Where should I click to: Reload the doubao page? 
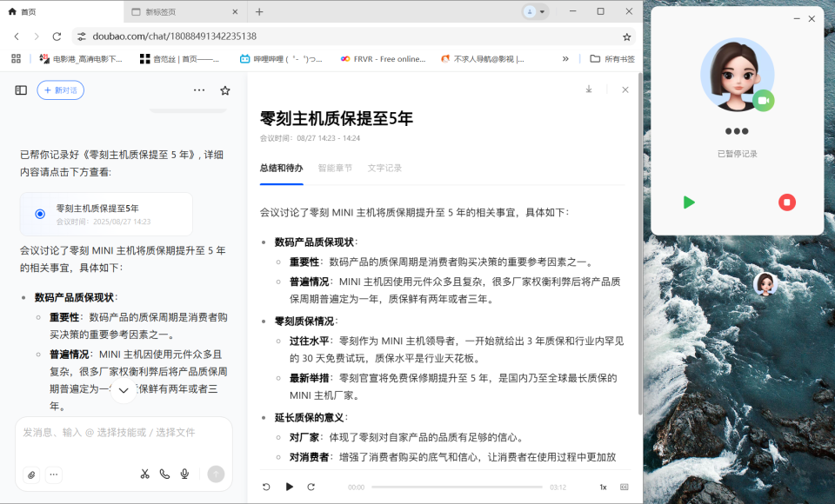(x=57, y=36)
